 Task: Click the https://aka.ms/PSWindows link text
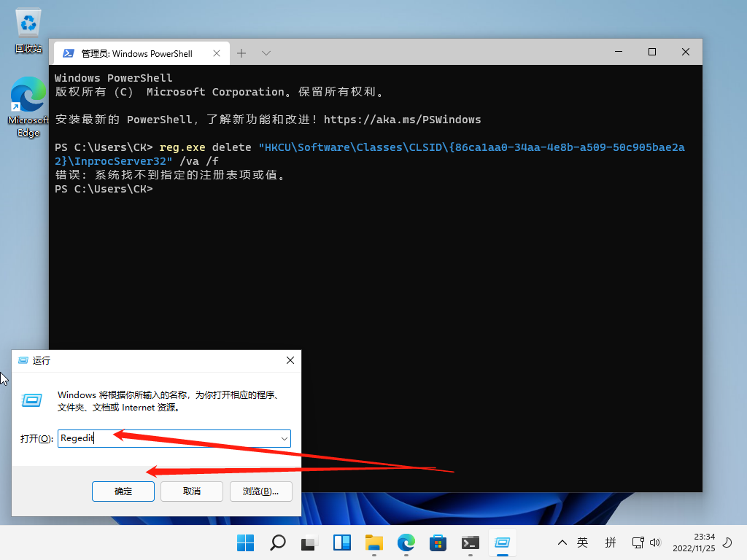[402, 120]
